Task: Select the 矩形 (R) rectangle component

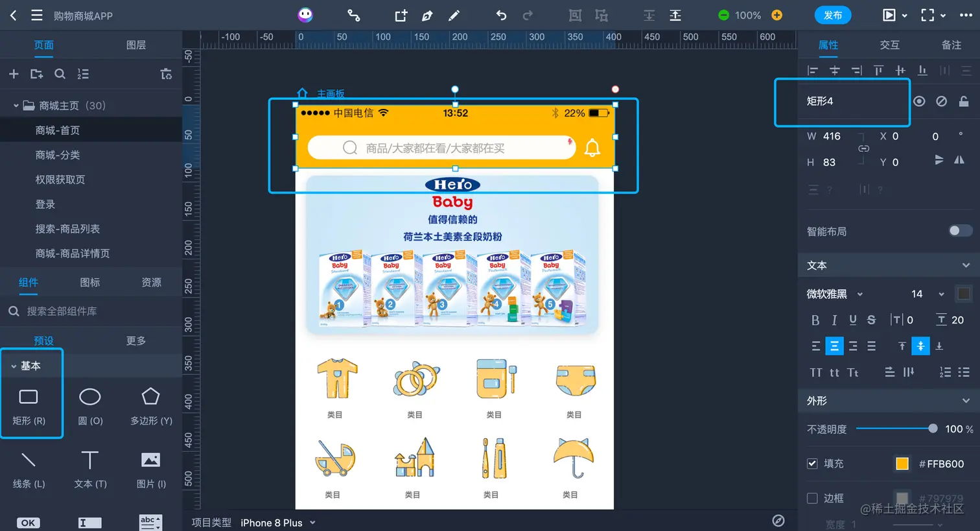Action: 29,407
